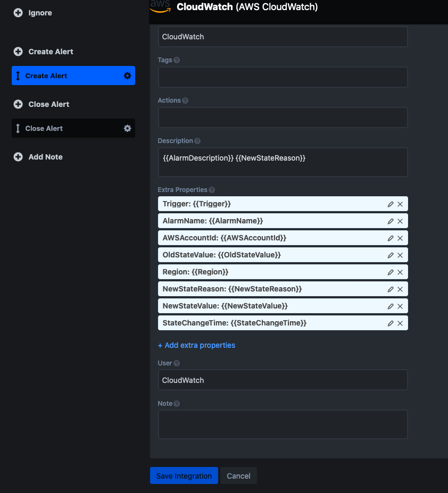Grab reorder handle on Close Alert rule
The image size is (448, 493).
pos(18,128)
